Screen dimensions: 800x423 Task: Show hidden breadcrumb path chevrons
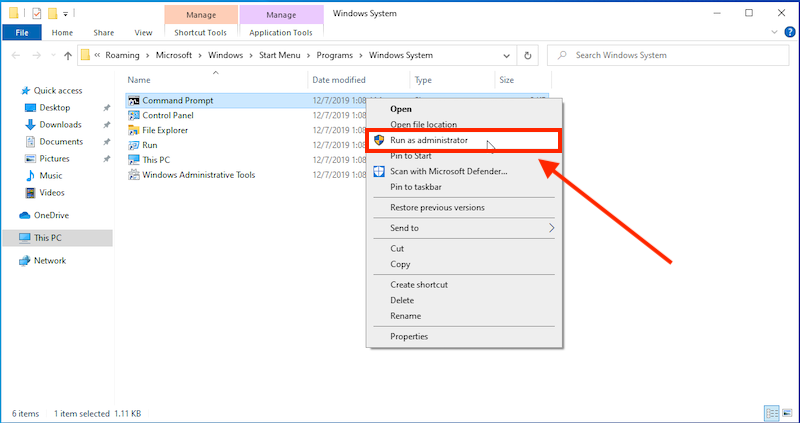click(97, 56)
